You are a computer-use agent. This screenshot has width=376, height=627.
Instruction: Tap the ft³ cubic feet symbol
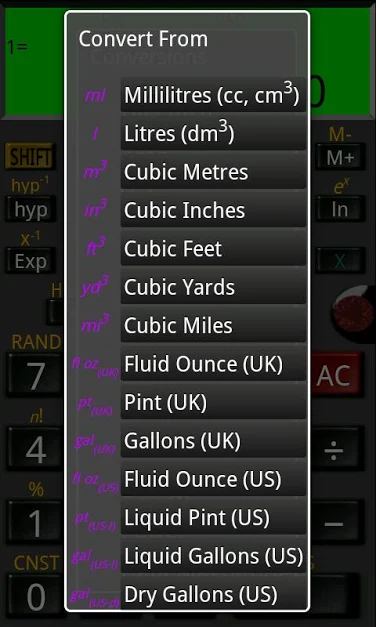point(96,248)
